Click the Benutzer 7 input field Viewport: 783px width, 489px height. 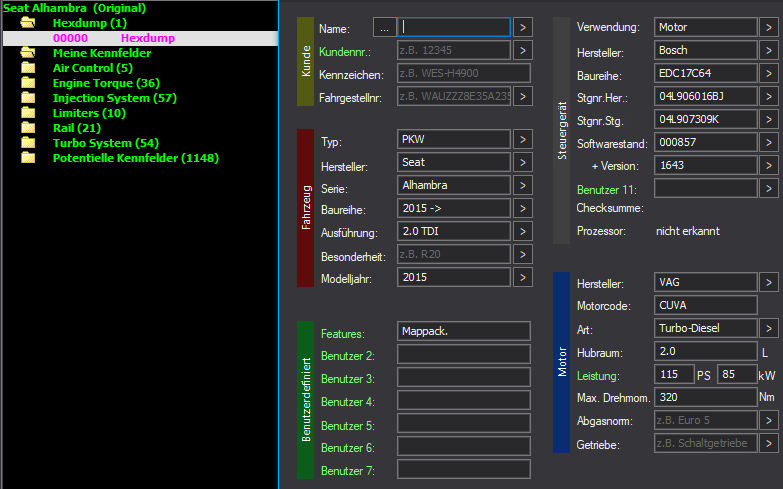point(464,469)
